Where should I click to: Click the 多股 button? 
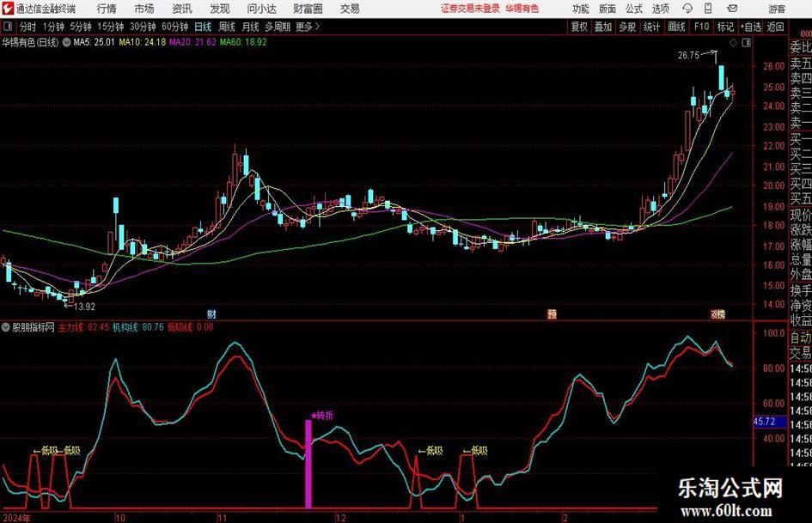627,27
